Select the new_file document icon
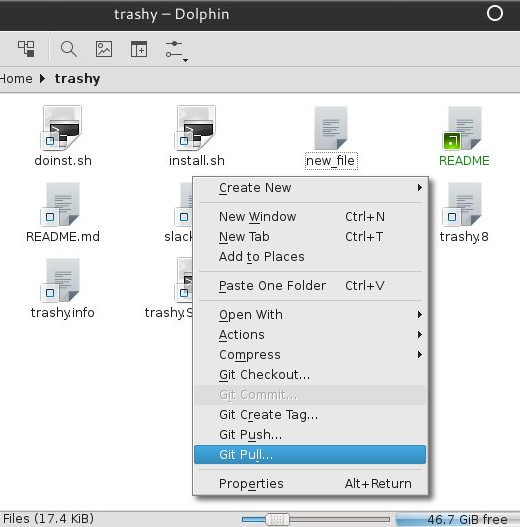Screen dimensions: 520x527 (x=331, y=128)
